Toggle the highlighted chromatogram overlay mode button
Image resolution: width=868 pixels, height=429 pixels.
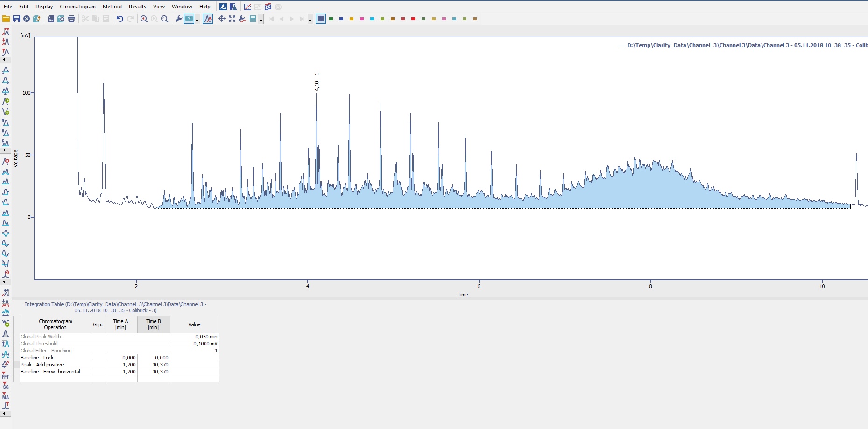point(208,19)
